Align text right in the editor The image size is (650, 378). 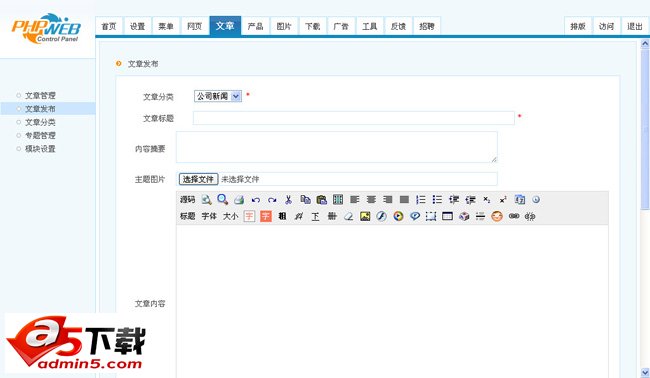(x=388, y=200)
